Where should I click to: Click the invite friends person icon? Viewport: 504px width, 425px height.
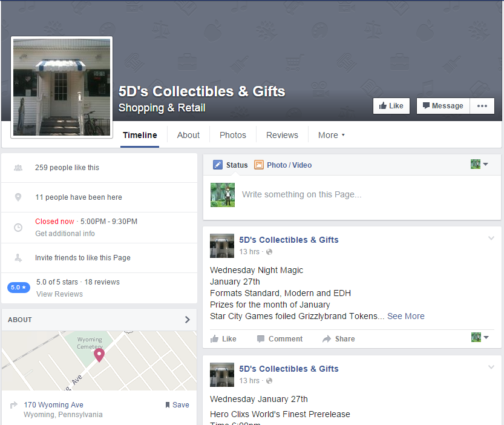[18, 258]
